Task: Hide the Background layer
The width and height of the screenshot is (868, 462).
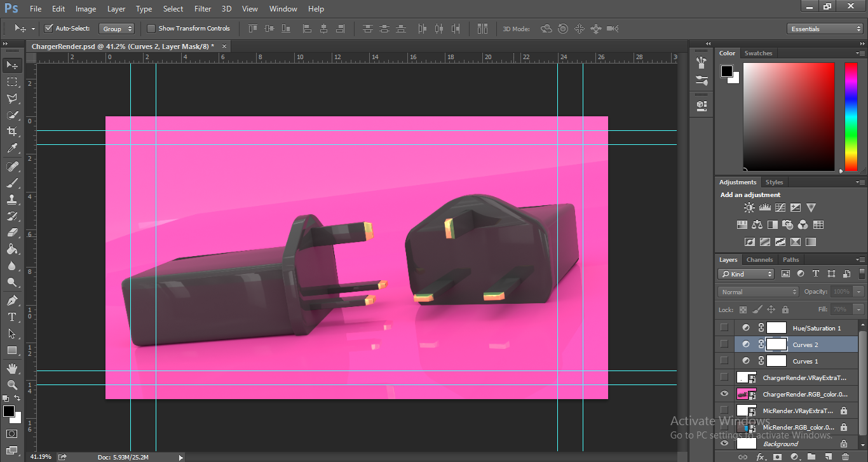Action: pos(724,444)
